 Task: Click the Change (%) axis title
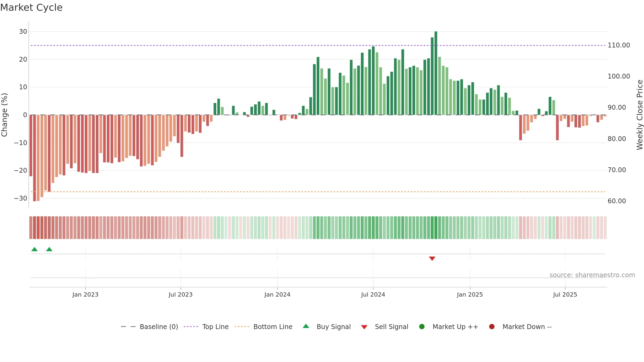click(4, 115)
